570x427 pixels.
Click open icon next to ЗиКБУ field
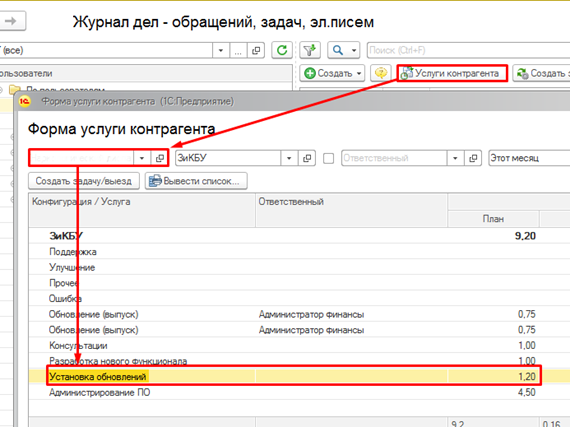(307, 158)
